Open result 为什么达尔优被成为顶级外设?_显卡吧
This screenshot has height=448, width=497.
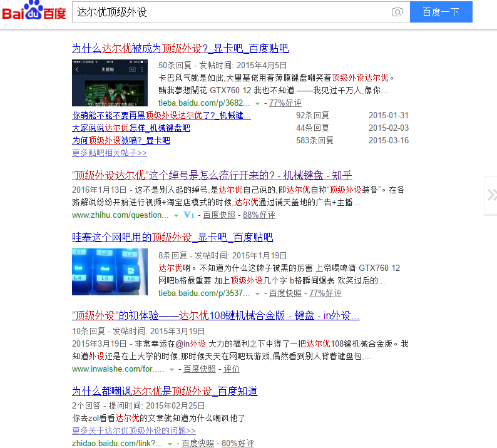[180, 48]
